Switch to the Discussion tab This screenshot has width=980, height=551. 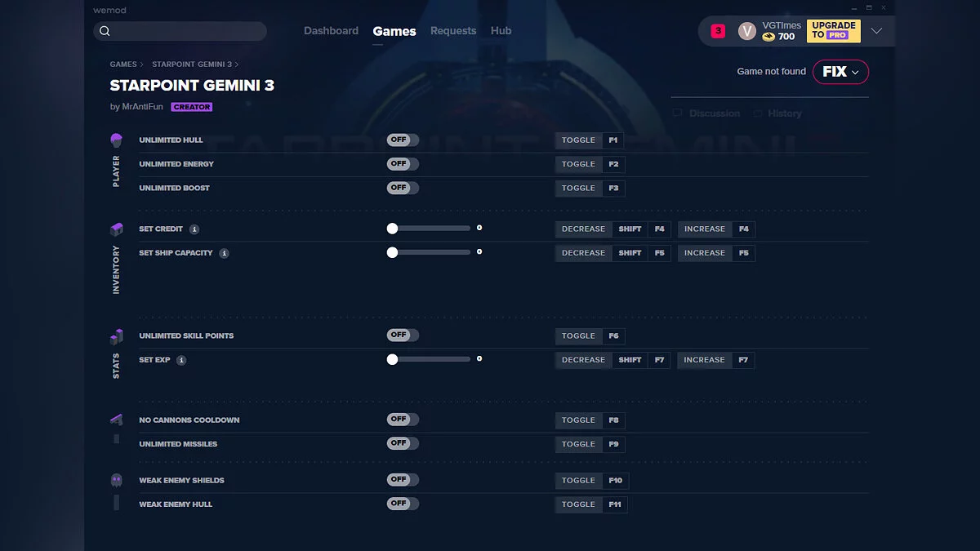(706, 113)
